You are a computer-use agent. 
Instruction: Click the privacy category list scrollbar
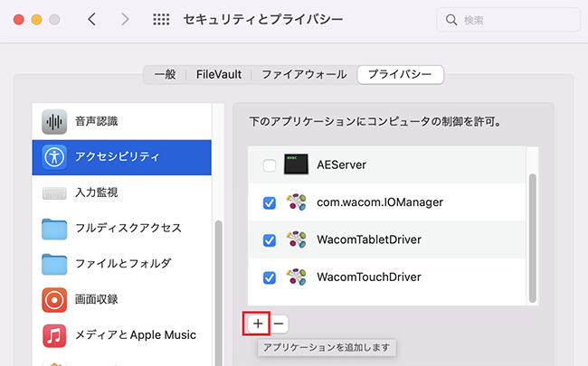218,292
